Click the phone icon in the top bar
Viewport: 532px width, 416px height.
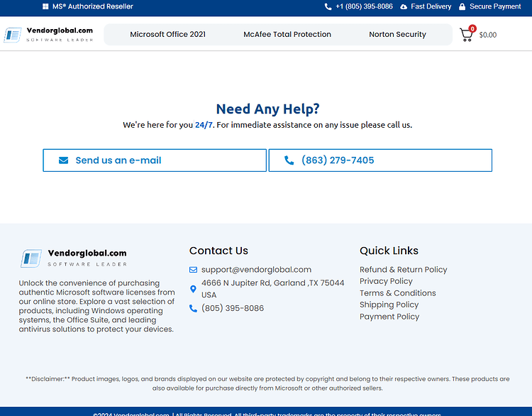point(328,6)
